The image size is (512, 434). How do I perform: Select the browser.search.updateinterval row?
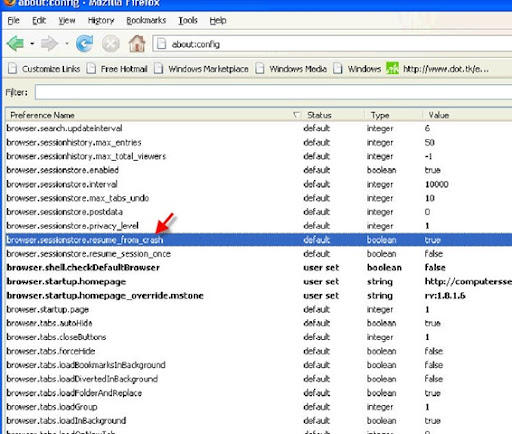[259, 128]
